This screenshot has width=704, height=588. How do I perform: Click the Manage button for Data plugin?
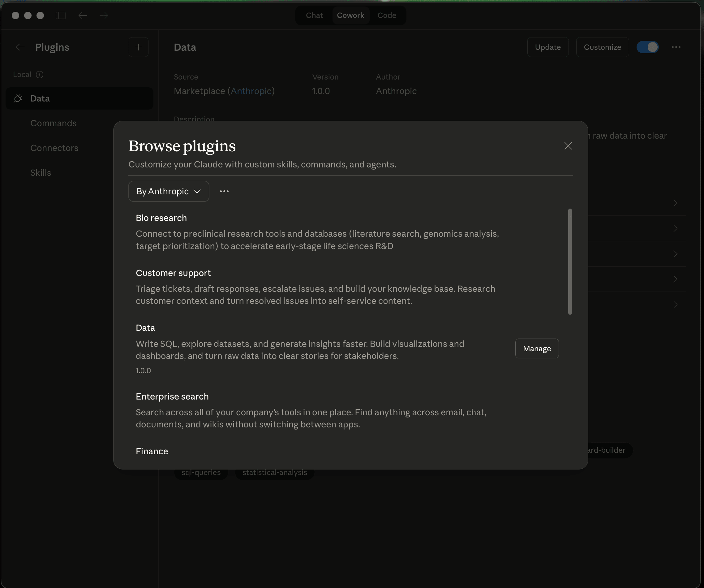(x=536, y=348)
